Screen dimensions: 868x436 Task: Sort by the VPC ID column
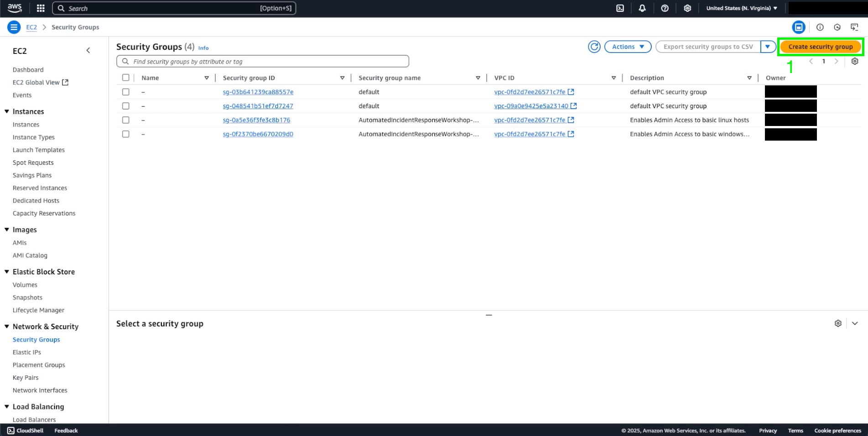(613, 78)
